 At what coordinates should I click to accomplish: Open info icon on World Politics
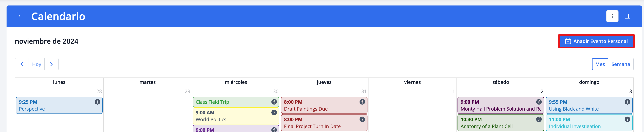click(274, 113)
